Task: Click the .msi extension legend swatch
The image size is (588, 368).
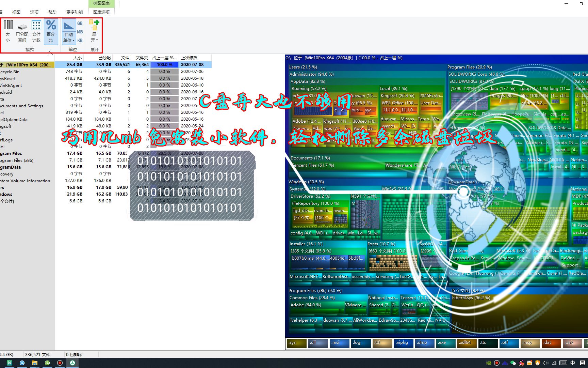Action: [340, 343]
